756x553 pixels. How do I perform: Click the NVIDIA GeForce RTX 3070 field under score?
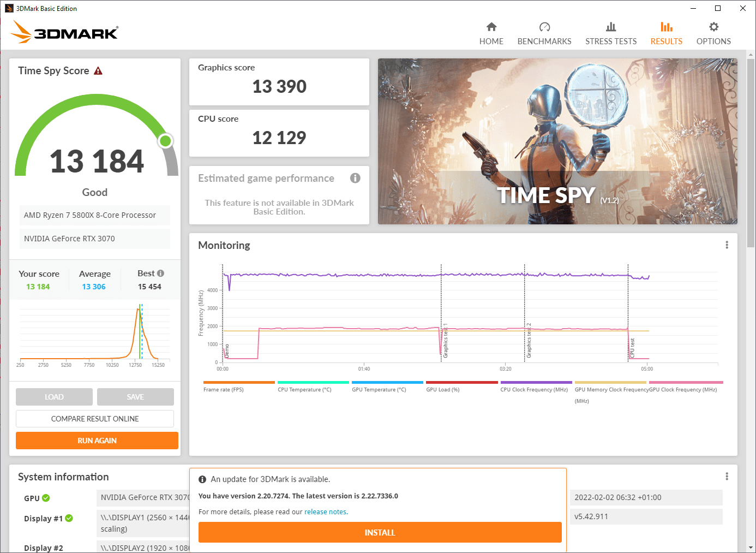[95, 239]
